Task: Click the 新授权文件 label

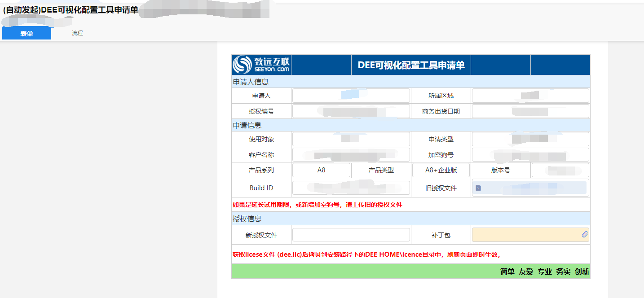Action: pos(261,235)
